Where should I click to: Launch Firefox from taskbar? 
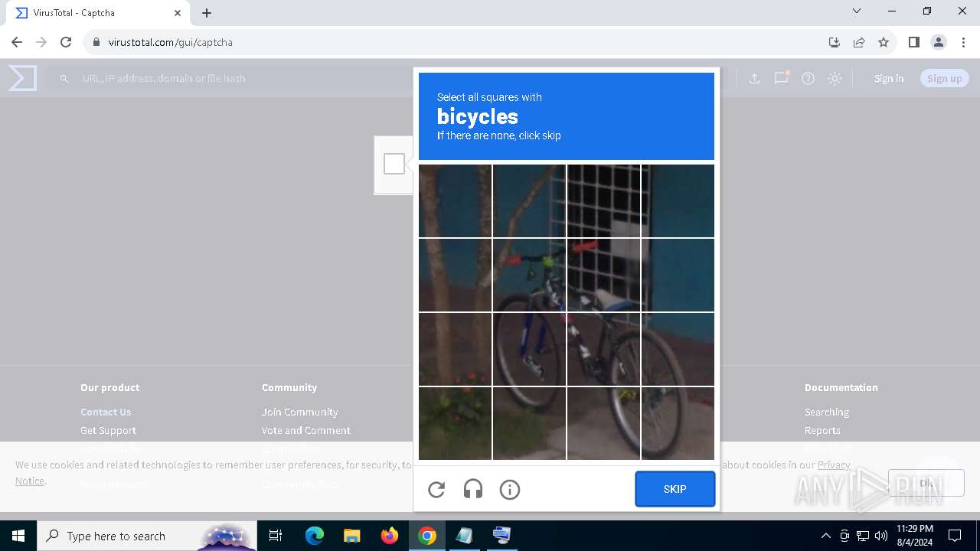pyautogui.click(x=390, y=536)
